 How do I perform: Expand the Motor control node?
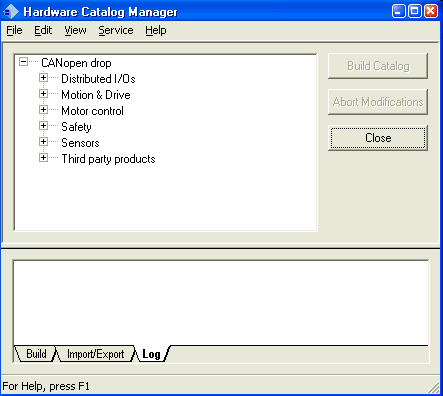click(43, 110)
